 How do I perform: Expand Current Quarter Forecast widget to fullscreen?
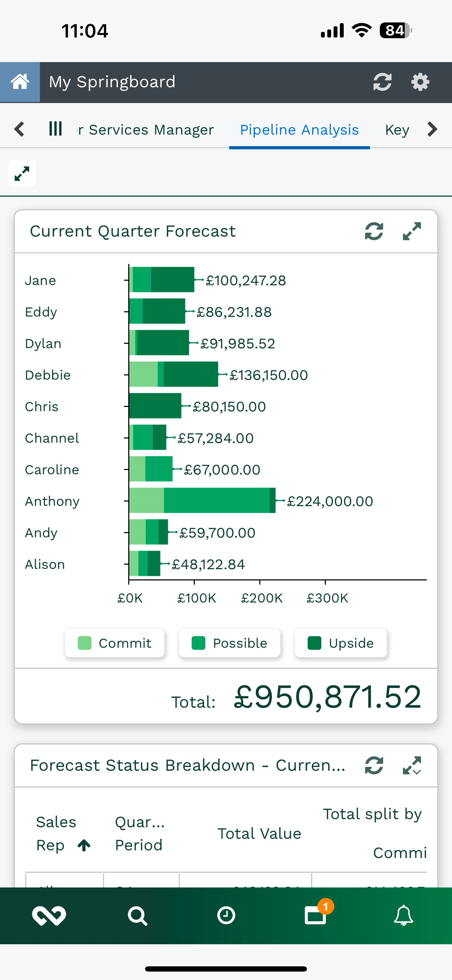point(412,231)
